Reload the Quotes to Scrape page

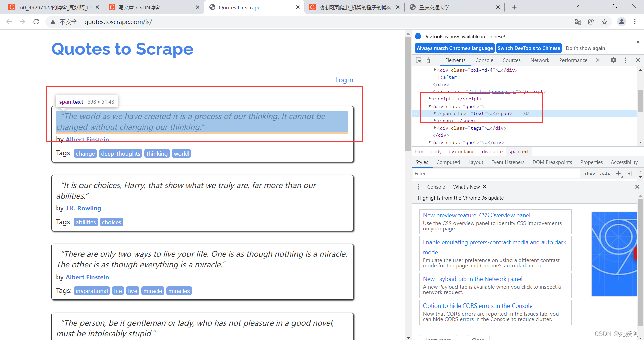tap(36, 22)
